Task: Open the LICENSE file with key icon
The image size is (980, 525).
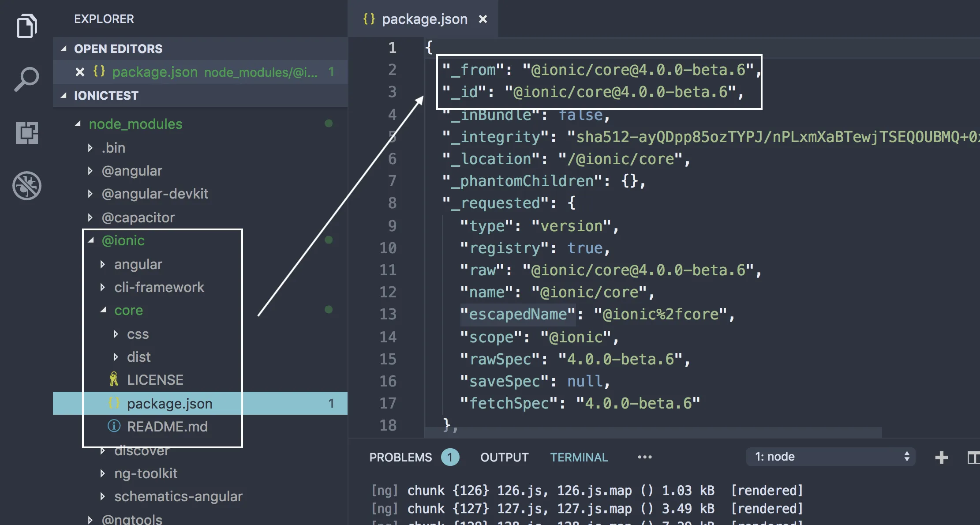Action: 154,380
